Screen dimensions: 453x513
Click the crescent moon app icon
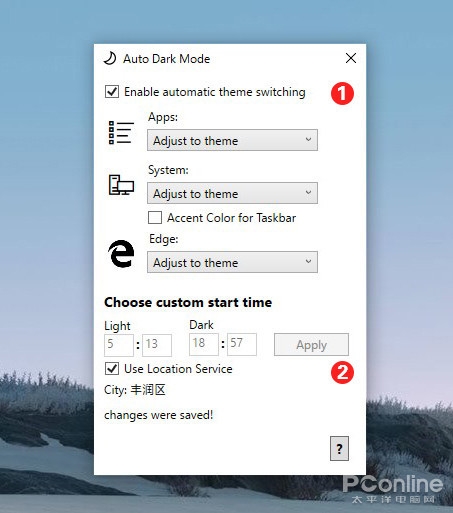pyautogui.click(x=110, y=58)
